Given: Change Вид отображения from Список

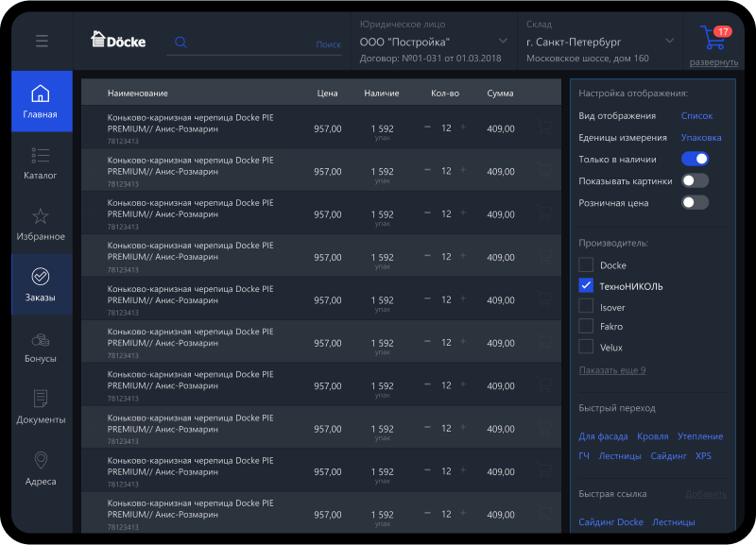Looking at the screenshot, I should coord(696,115).
